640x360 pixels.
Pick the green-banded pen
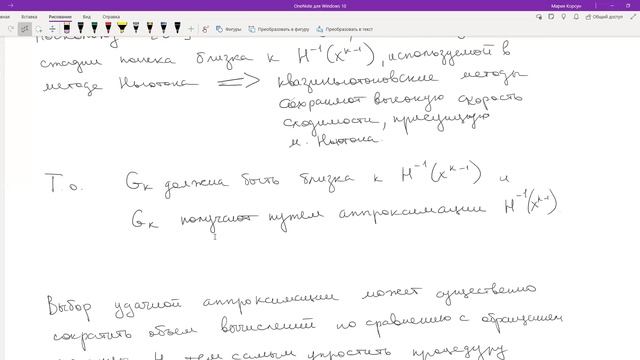(x=95, y=28)
